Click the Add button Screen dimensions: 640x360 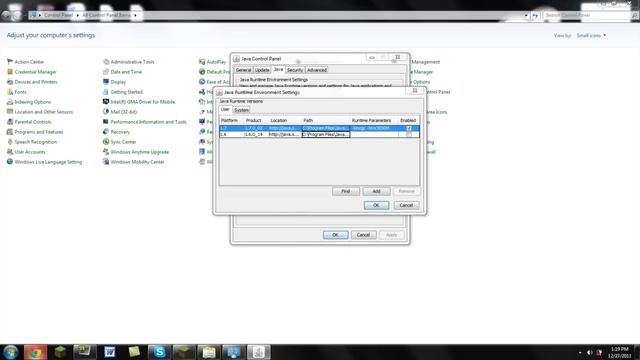point(376,191)
